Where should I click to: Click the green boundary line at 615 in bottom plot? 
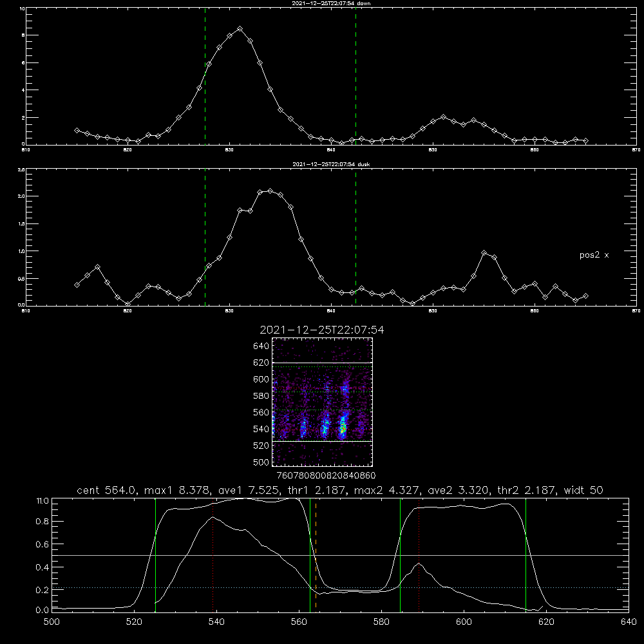tap(526, 554)
